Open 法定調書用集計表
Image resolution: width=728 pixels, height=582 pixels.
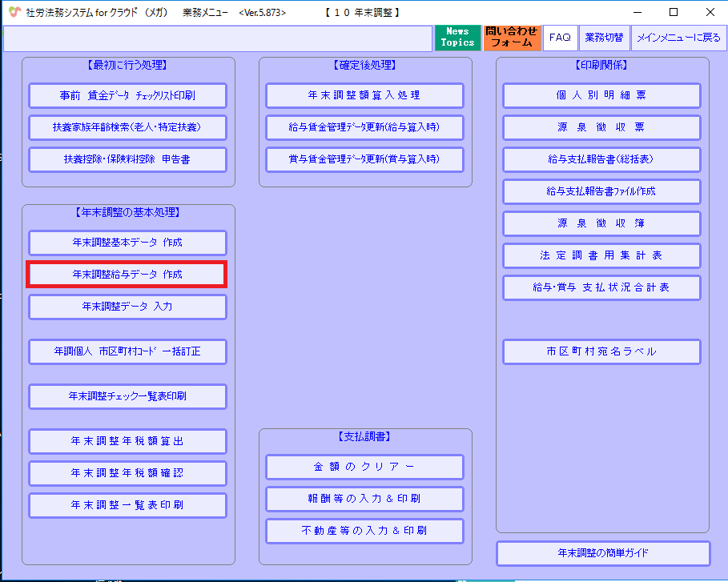pos(601,255)
